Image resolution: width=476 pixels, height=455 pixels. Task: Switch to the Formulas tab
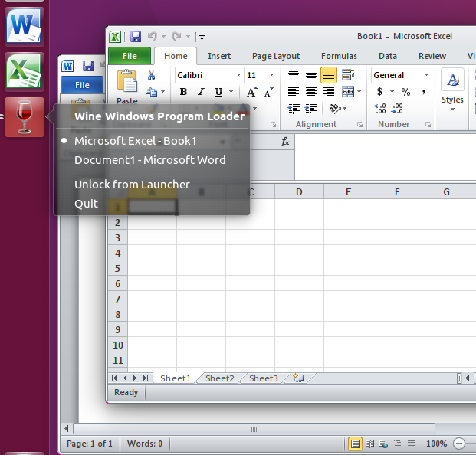339,56
